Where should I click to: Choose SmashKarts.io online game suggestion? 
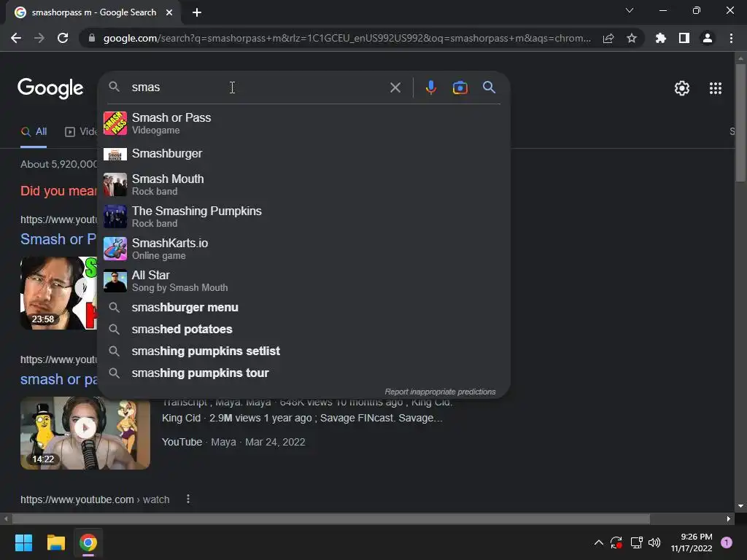tap(304, 249)
